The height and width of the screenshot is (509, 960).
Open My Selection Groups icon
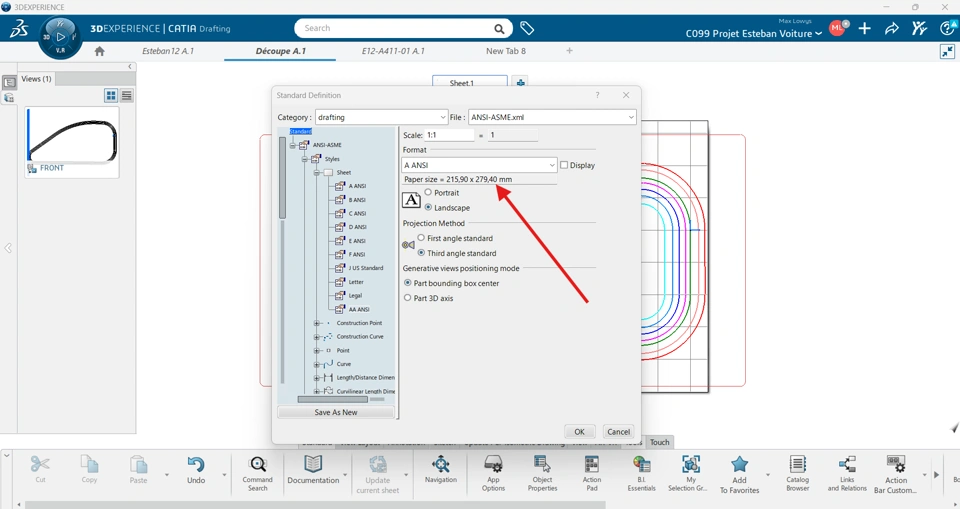coord(691,464)
